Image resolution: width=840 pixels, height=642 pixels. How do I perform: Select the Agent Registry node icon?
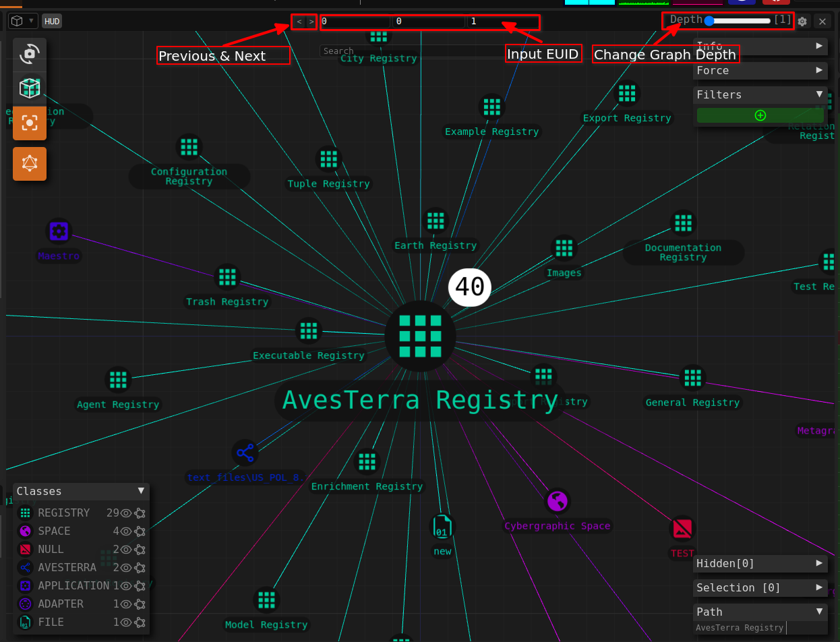(x=118, y=379)
